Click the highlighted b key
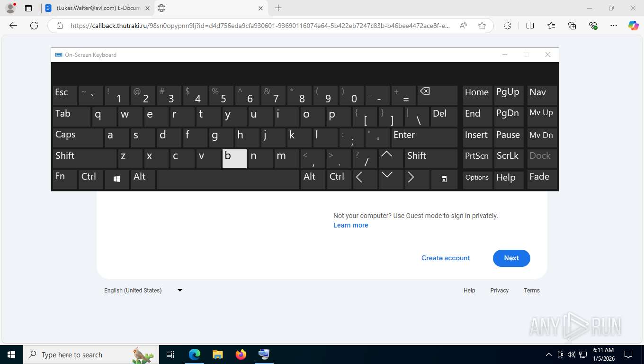 pos(234,158)
